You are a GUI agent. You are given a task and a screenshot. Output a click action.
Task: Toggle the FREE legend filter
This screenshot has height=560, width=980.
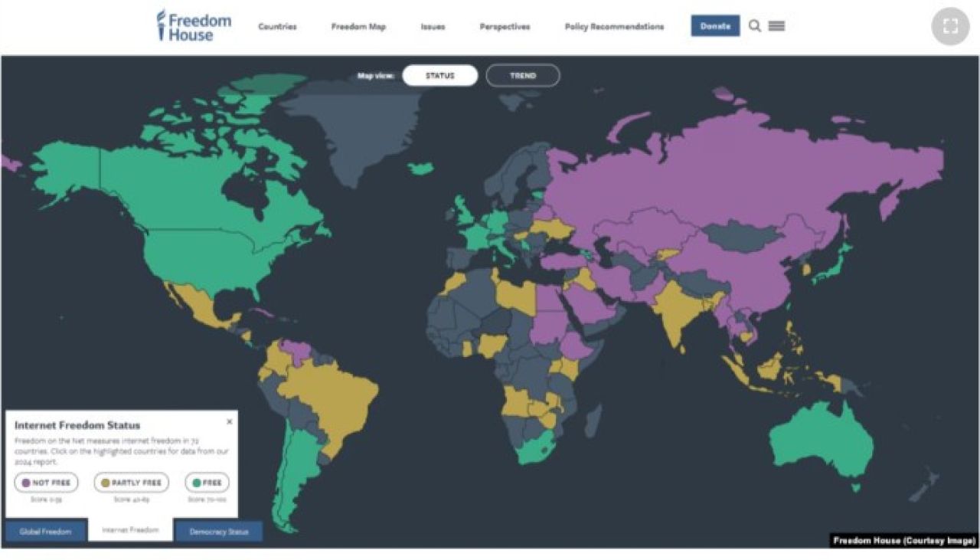(x=207, y=483)
